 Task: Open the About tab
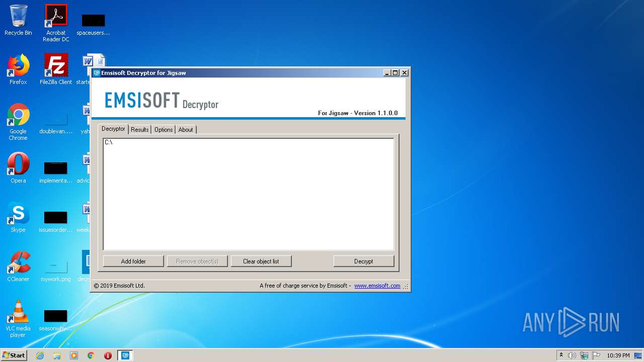186,130
